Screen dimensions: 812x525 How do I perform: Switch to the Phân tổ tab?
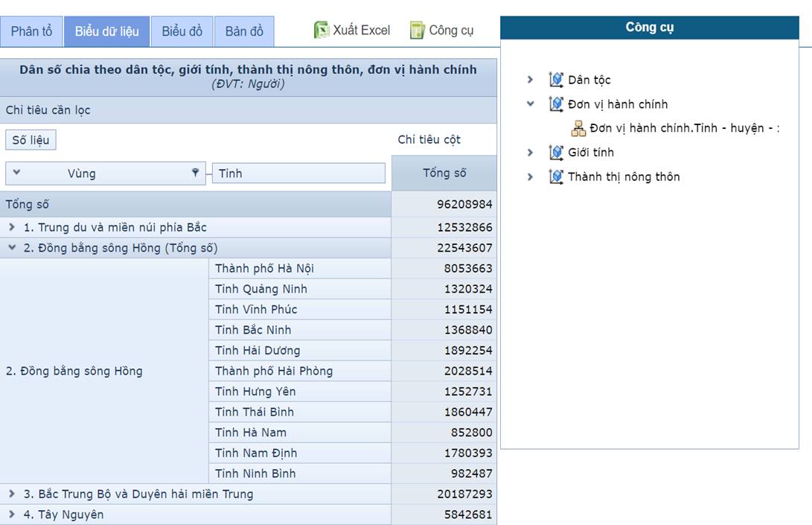[31, 31]
